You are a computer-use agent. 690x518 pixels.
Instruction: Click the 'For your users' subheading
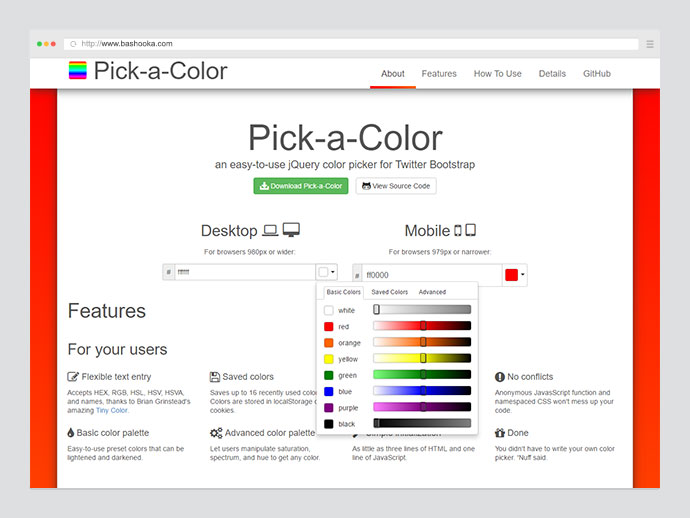click(x=117, y=349)
